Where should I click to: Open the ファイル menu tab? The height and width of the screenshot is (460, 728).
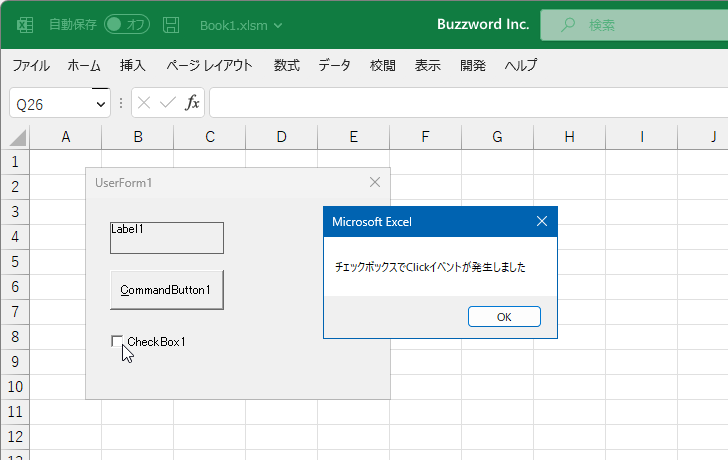pyautogui.click(x=31, y=65)
